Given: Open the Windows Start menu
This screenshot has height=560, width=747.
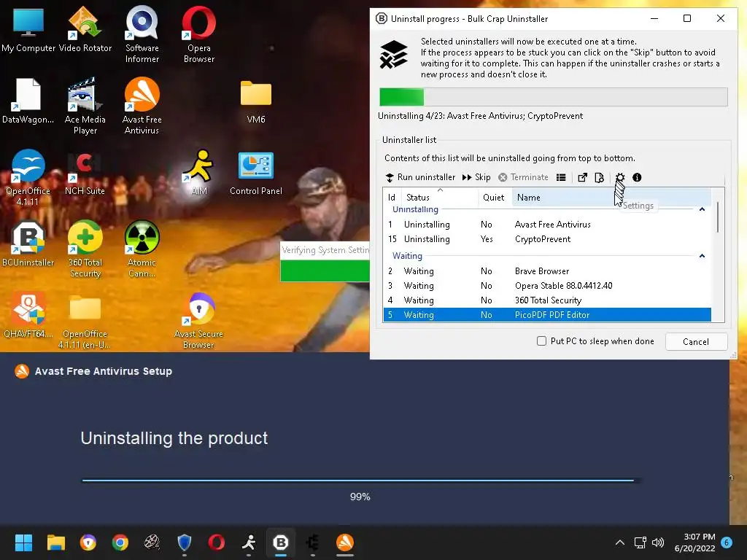Looking at the screenshot, I should click(x=23, y=542).
